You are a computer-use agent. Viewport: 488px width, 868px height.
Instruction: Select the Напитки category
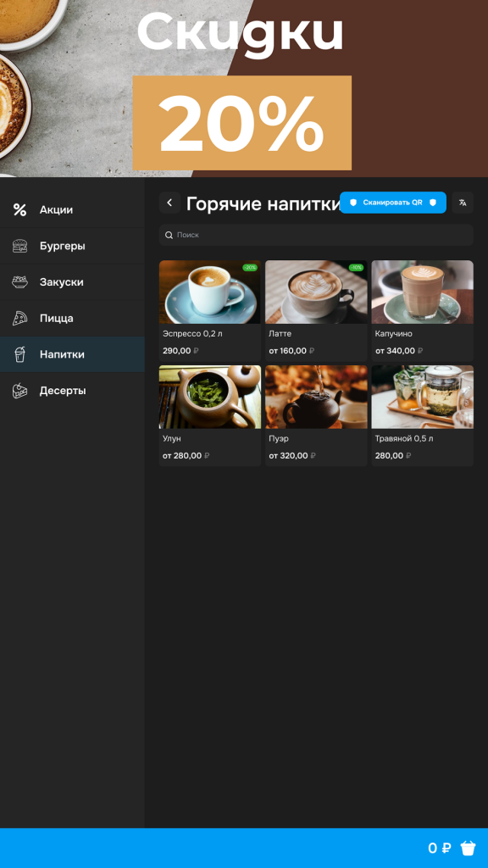pos(72,354)
